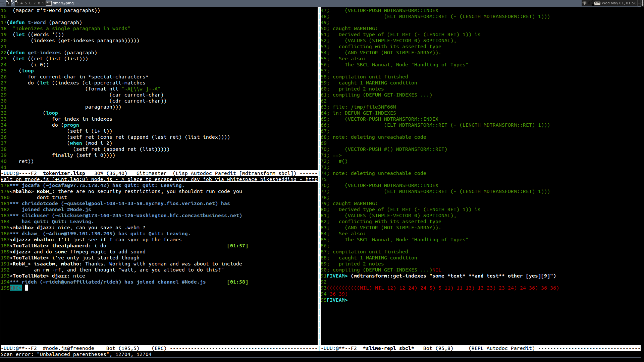Click 'printed 2 notes' on line 89

pyautogui.click(x=361, y=264)
